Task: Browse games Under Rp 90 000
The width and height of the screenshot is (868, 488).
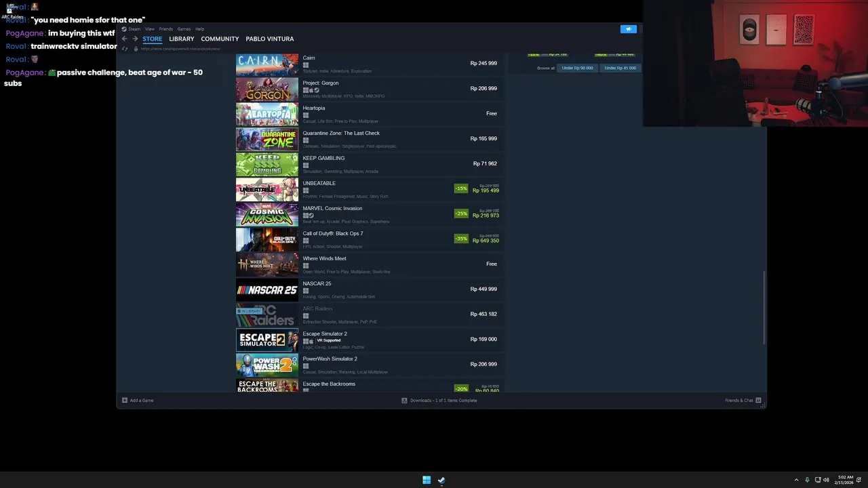Action: tap(578, 68)
